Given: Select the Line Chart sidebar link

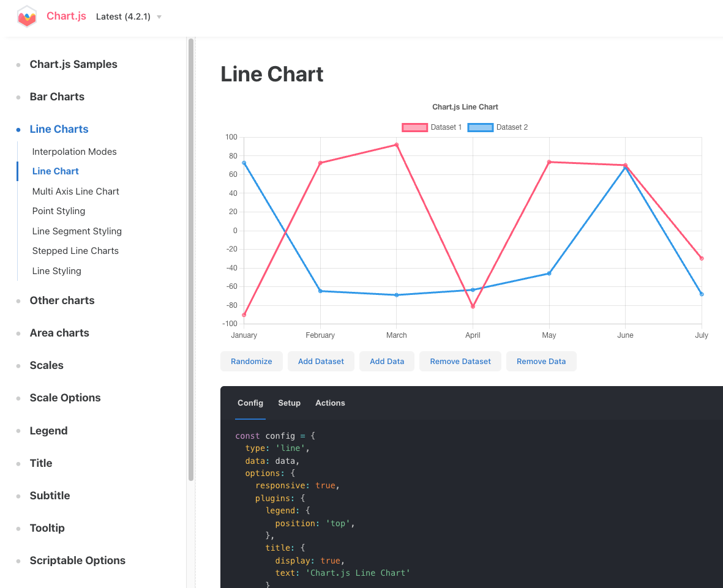Looking at the screenshot, I should point(55,171).
